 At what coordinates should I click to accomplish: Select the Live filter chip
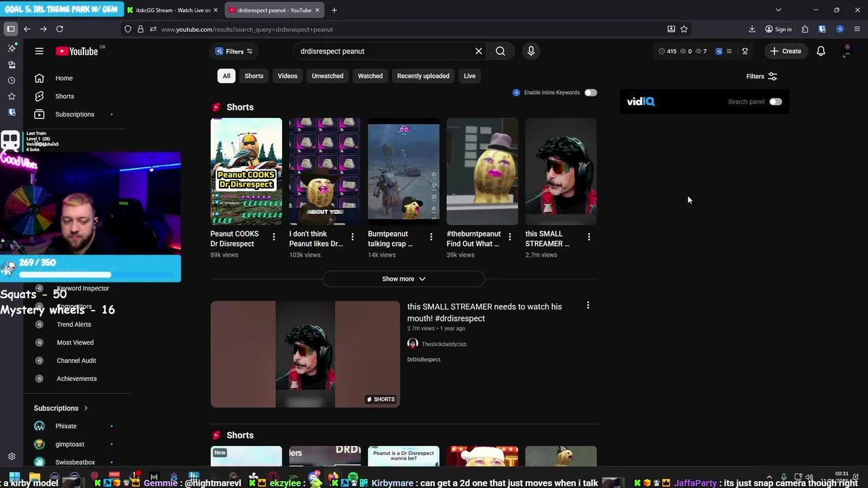click(469, 76)
